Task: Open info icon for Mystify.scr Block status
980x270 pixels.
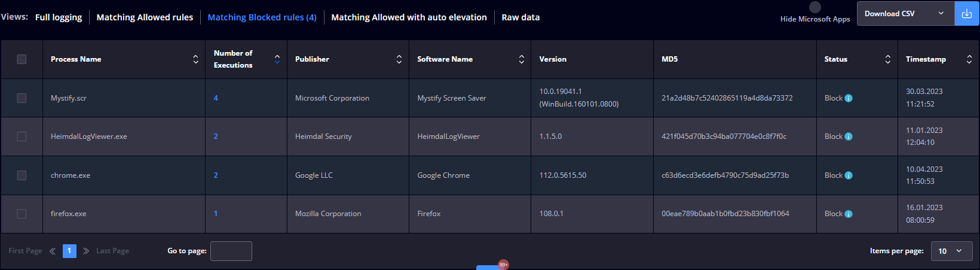Action: pyautogui.click(x=849, y=98)
